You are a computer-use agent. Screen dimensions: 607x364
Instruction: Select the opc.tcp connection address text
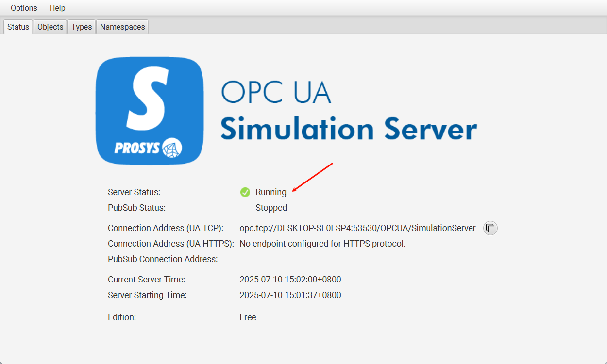click(358, 228)
